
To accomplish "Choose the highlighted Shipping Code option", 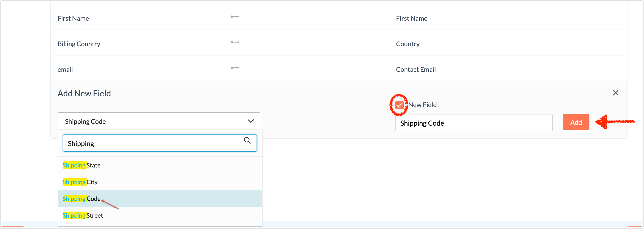I will click(x=81, y=199).
